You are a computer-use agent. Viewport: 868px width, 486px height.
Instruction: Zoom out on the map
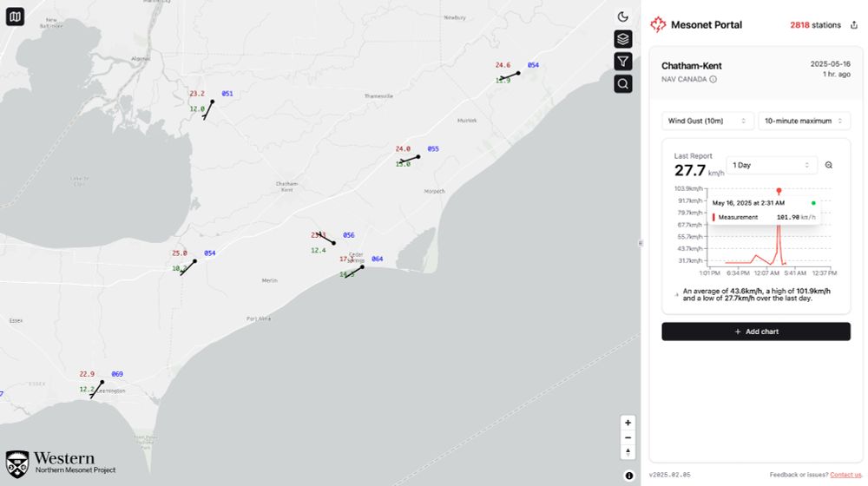[628, 438]
